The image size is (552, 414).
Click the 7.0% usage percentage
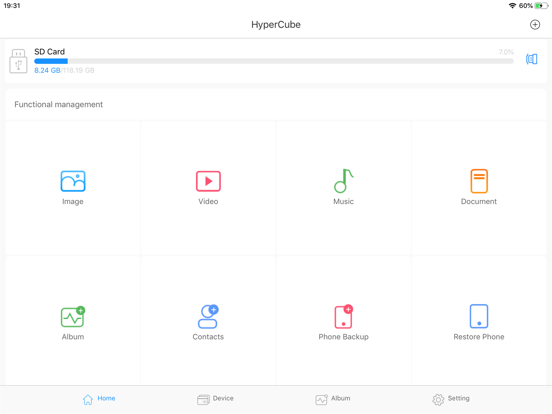click(x=506, y=52)
